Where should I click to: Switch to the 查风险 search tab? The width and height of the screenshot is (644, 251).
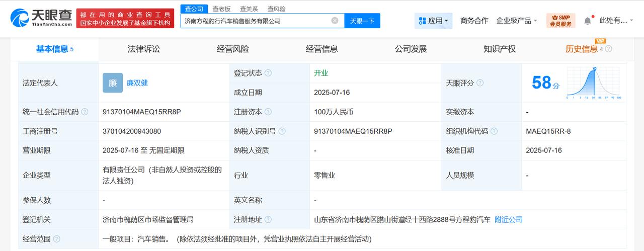coord(276,9)
